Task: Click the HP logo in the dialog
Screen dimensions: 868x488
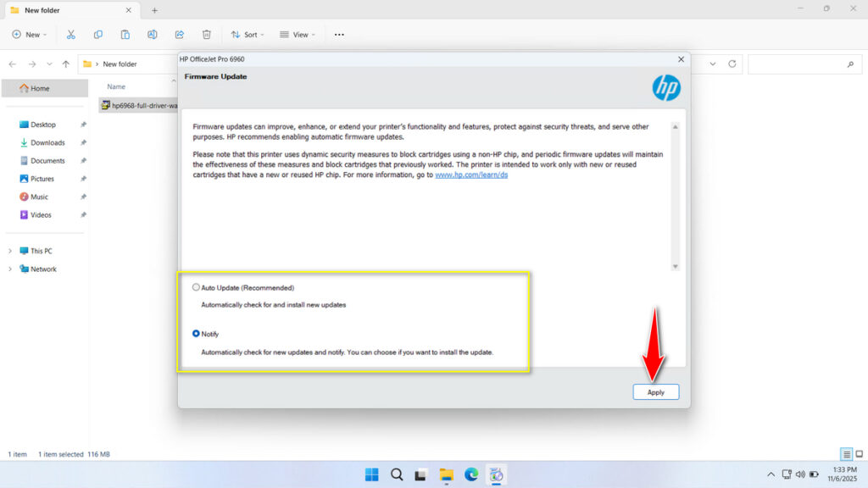Action: [x=667, y=87]
